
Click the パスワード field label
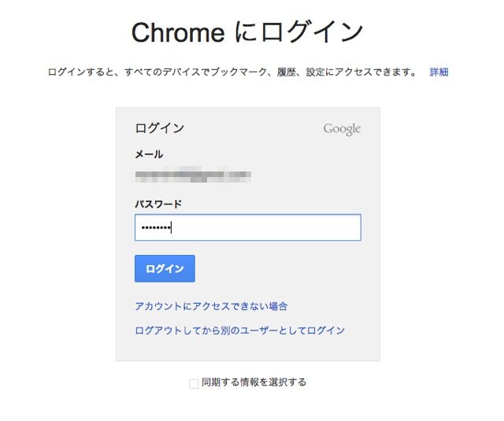(158, 204)
